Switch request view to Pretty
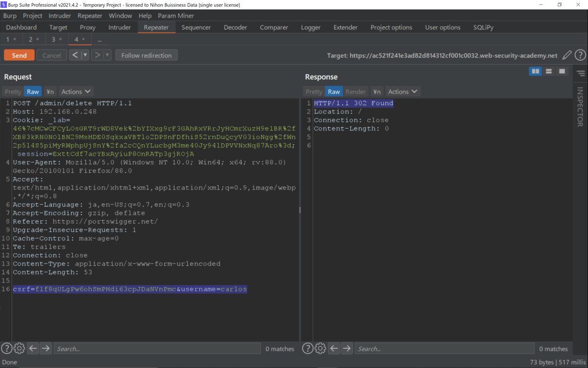This screenshot has width=588, height=368. [13, 92]
